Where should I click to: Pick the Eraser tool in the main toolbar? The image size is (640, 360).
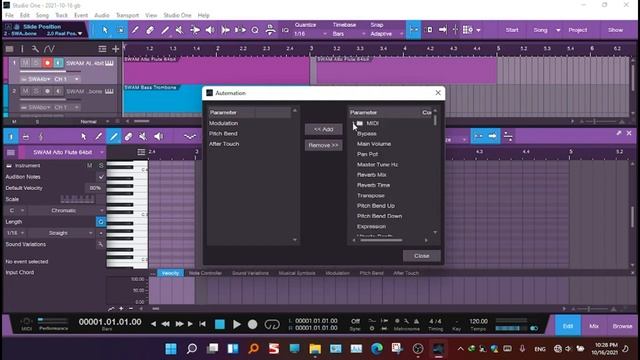pyautogui.click(x=150, y=30)
